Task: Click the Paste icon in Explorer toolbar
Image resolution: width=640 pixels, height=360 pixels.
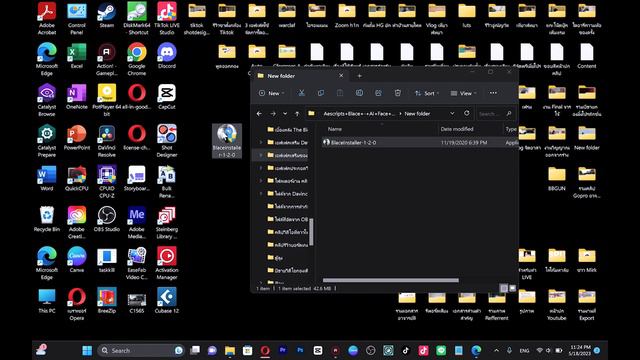Action: (340, 93)
